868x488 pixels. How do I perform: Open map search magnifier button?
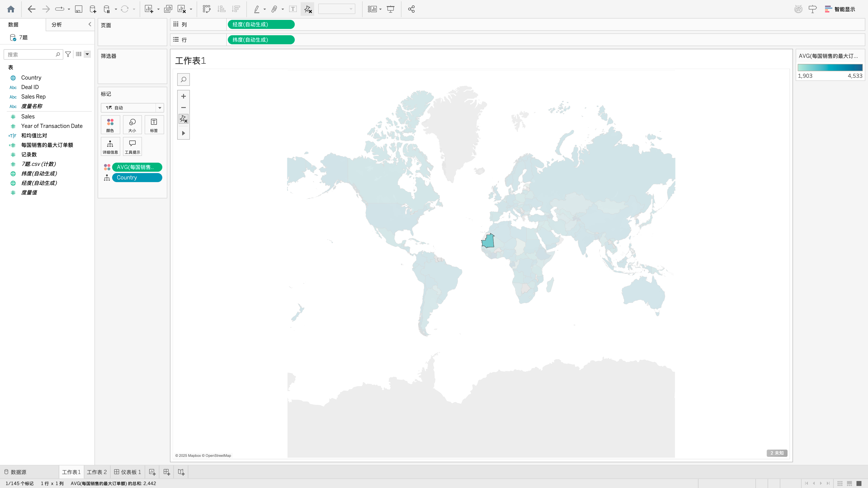pyautogui.click(x=183, y=80)
